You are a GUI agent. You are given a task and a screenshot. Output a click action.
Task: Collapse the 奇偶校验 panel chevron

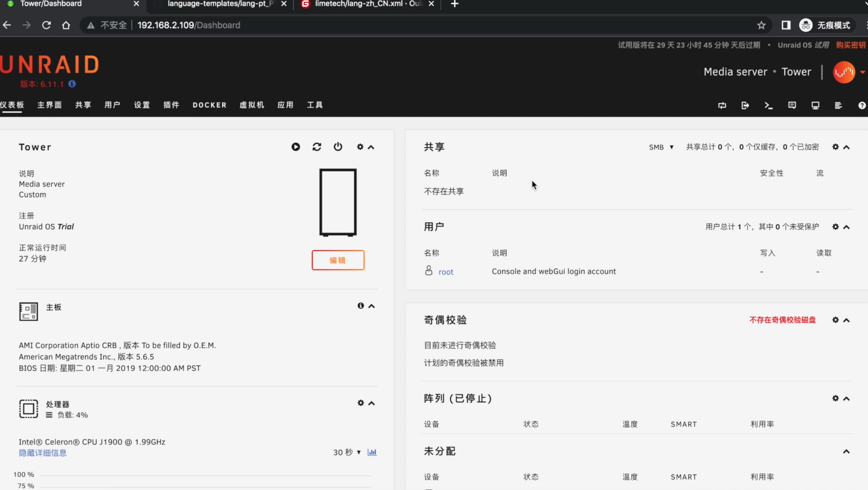846,320
